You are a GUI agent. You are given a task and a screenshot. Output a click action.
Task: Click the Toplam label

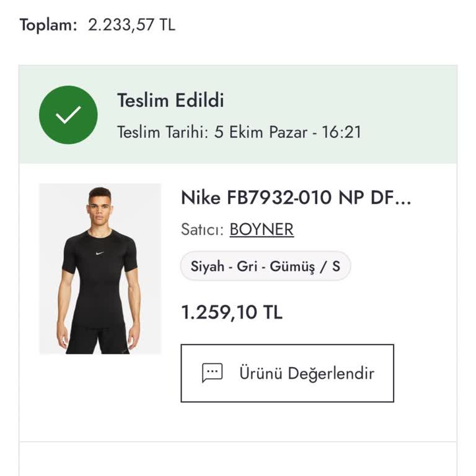point(48,25)
